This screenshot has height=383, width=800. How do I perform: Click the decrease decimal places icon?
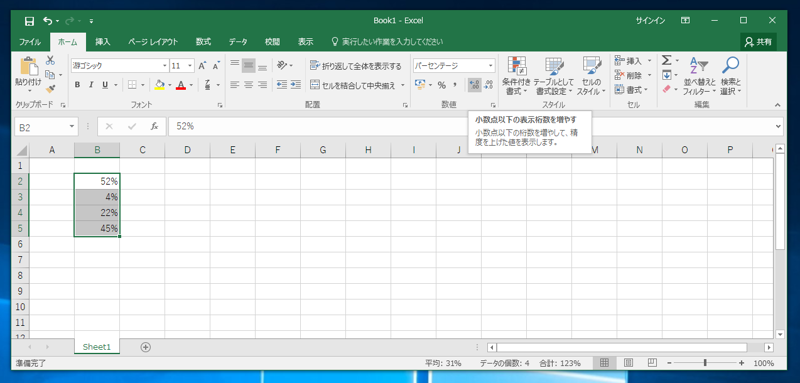tap(488, 85)
